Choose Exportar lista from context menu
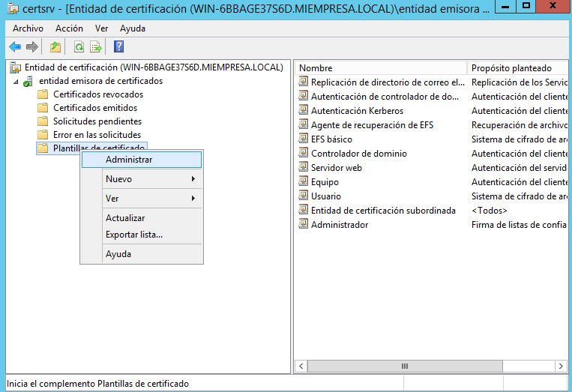Screen dimensions: 572x392 click(134, 235)
